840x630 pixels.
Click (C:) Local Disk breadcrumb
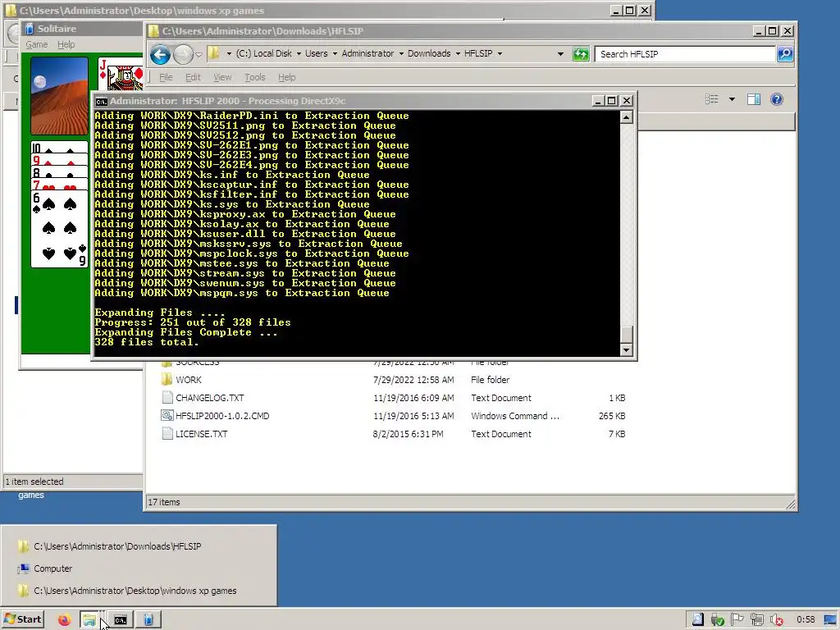(x=264, y=53)
